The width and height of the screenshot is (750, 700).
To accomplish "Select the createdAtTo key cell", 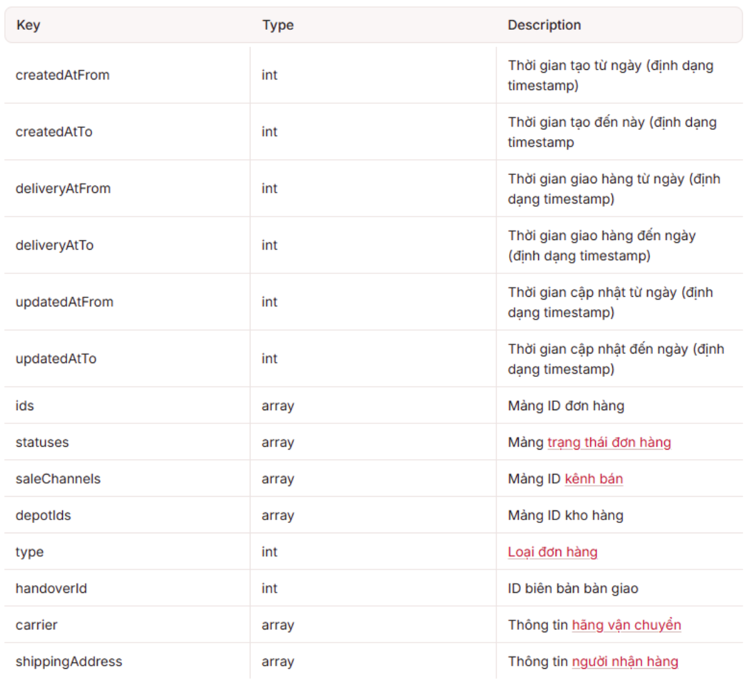I will [x=54, y=132].
